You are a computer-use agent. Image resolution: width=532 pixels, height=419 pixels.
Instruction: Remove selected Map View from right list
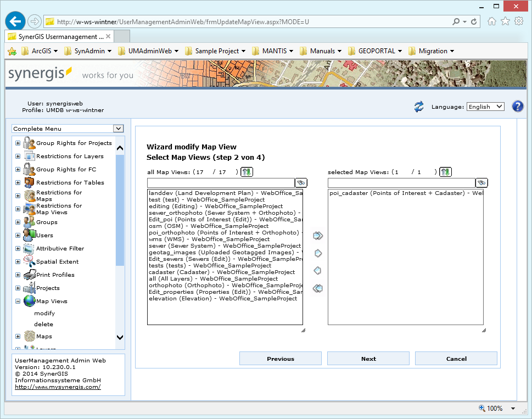pos(317,270)
